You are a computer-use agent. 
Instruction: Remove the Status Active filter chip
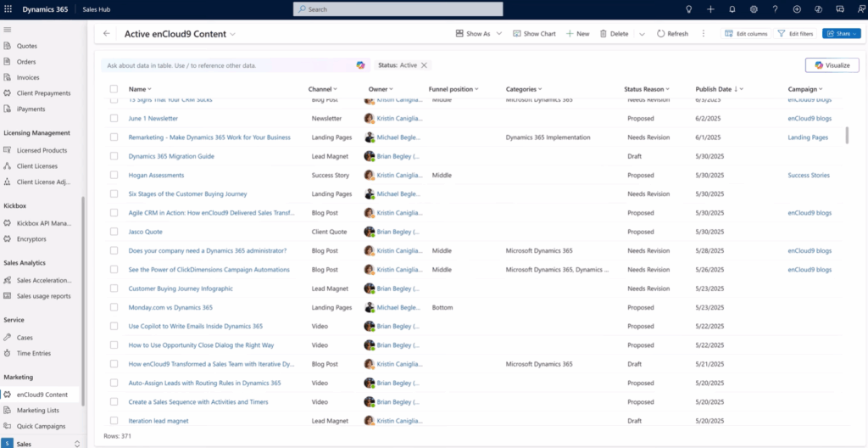(x=424, y=65)
